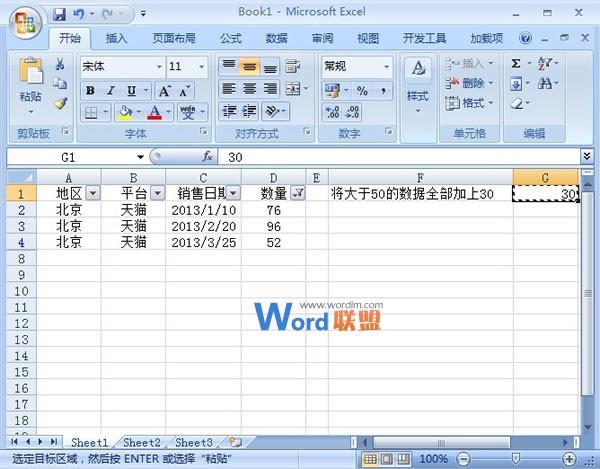
Task: Toggle Bold formatting
Action: pos(89,90)
